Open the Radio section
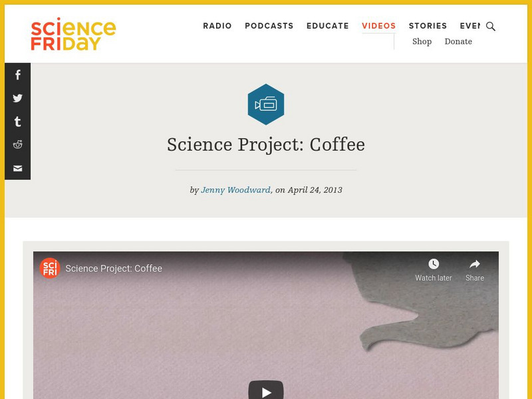The width and height of the screenshot is (532, 399). click(217, 26)
